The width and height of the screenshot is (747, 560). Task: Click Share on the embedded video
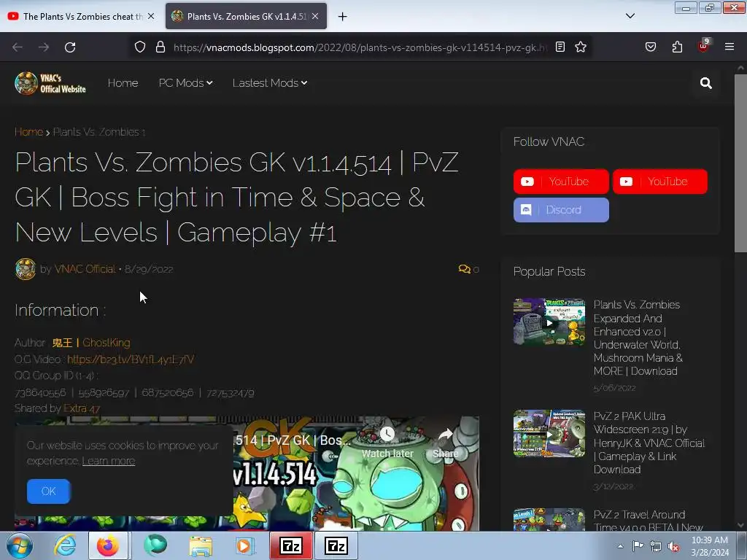(x=445, y=443)
